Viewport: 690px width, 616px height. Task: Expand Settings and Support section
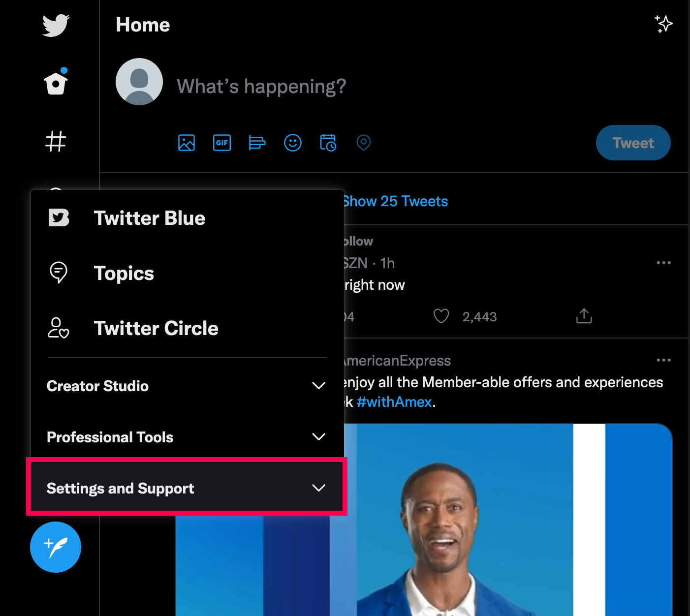(187, 488)
